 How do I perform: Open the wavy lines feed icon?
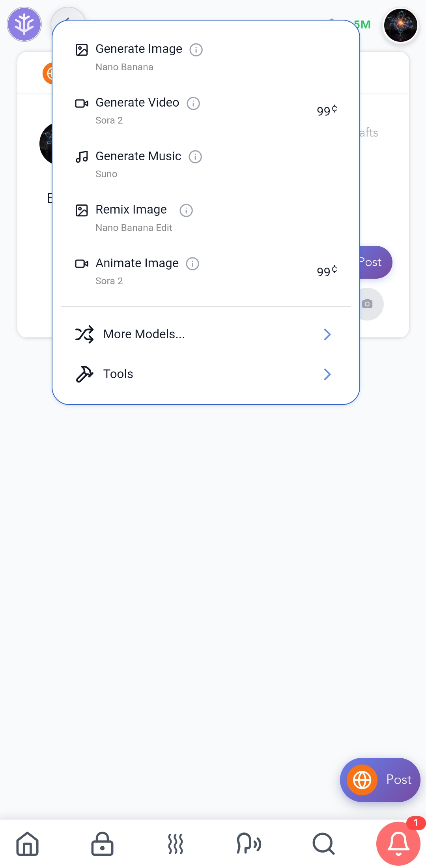[176, 844]
